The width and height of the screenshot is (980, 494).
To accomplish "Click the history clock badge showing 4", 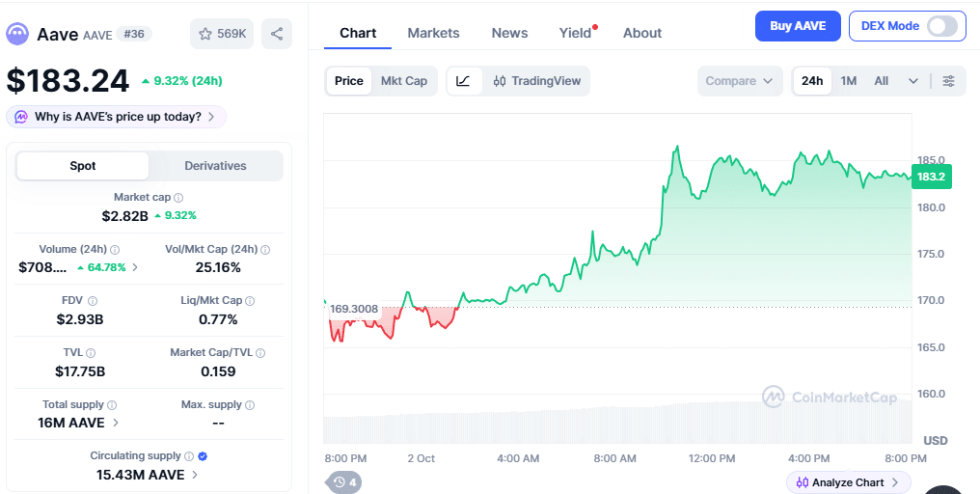I will click(344, 482).
